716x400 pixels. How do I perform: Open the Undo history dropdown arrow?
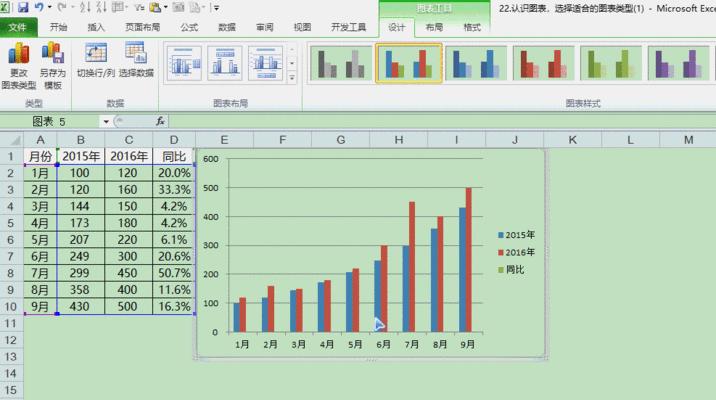(x=49, y=7)
